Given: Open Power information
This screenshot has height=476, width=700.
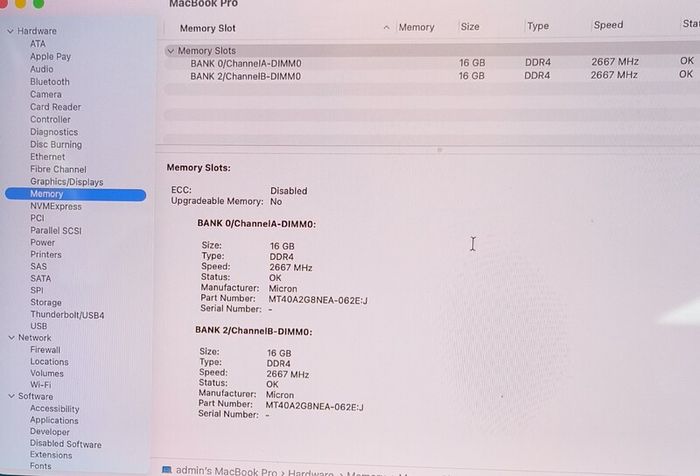Looking at the screenshot, I should (43, 242).
